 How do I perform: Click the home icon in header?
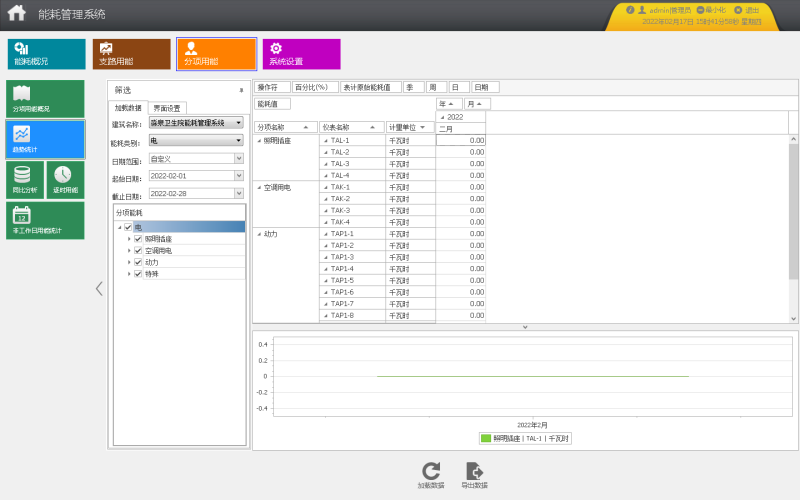[16, 12]
